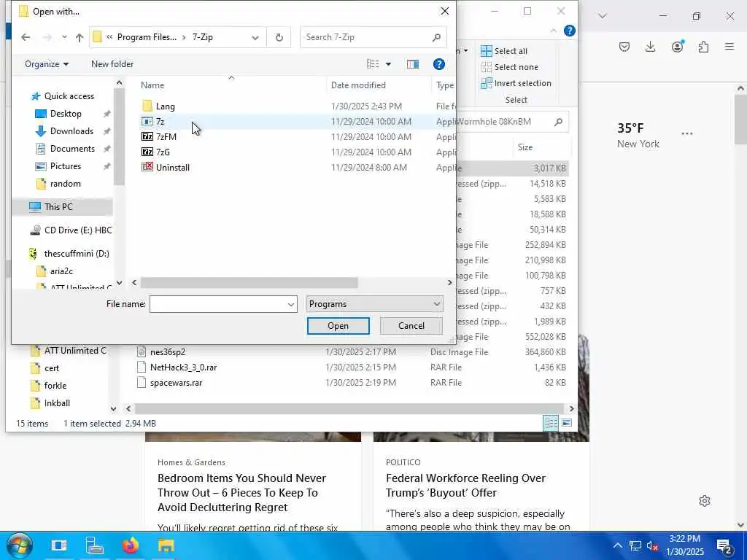Open the preview pane toggle icon
The image size is (747, 560).
click(413, 64)
